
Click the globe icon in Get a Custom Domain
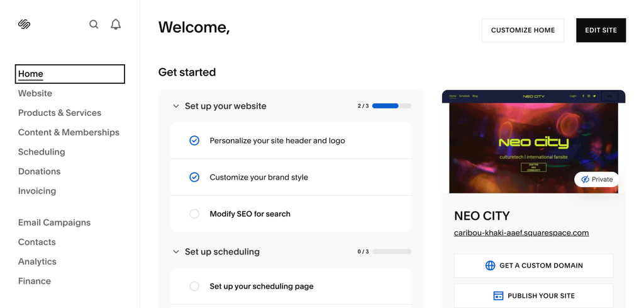click(490, 266)
